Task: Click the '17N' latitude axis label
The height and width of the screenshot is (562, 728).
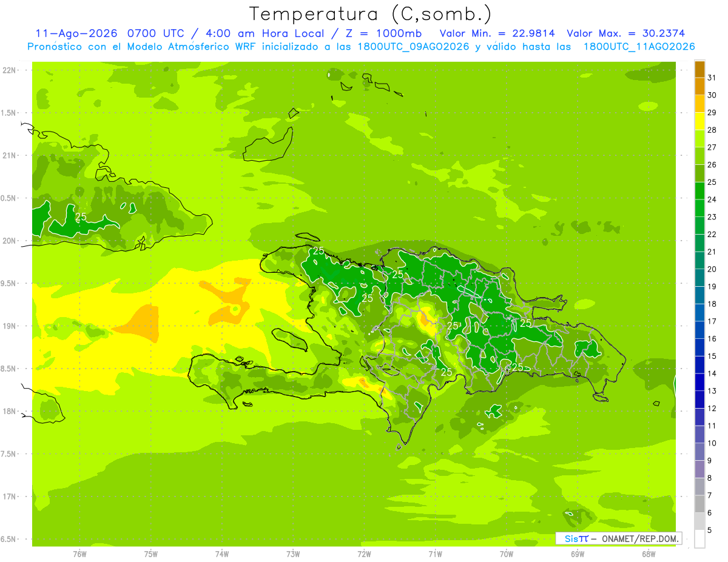Action: [10, 497]
